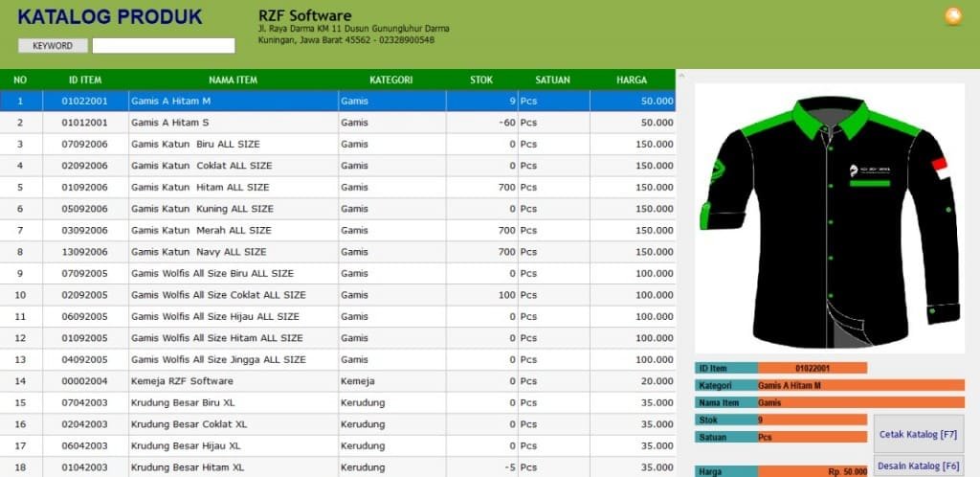980x477 pixels.
Task: Click the orange round icon at top right
Action: 952,16
